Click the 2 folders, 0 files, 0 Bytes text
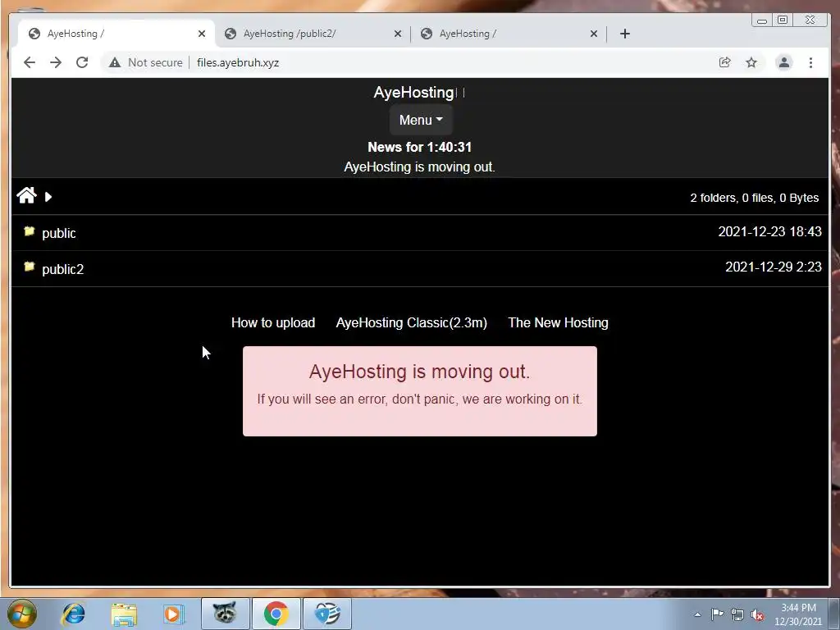 pos(755,198)
